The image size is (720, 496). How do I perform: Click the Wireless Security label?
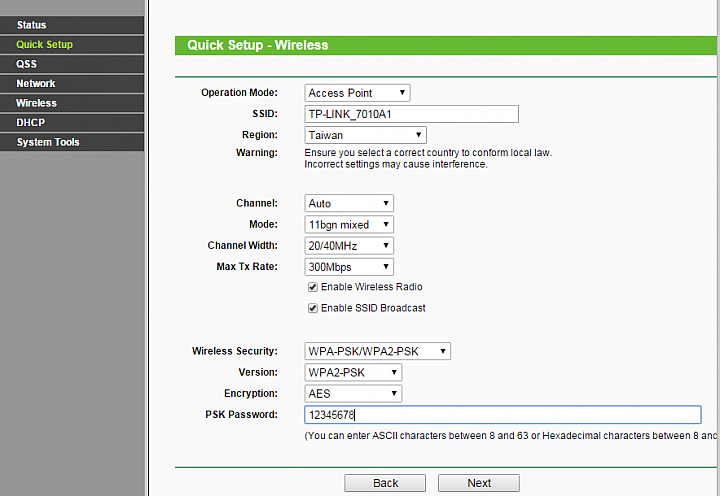click(235, 351)
